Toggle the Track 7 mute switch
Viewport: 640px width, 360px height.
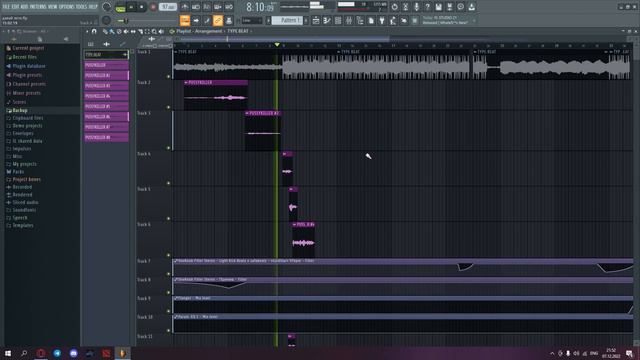168,274
